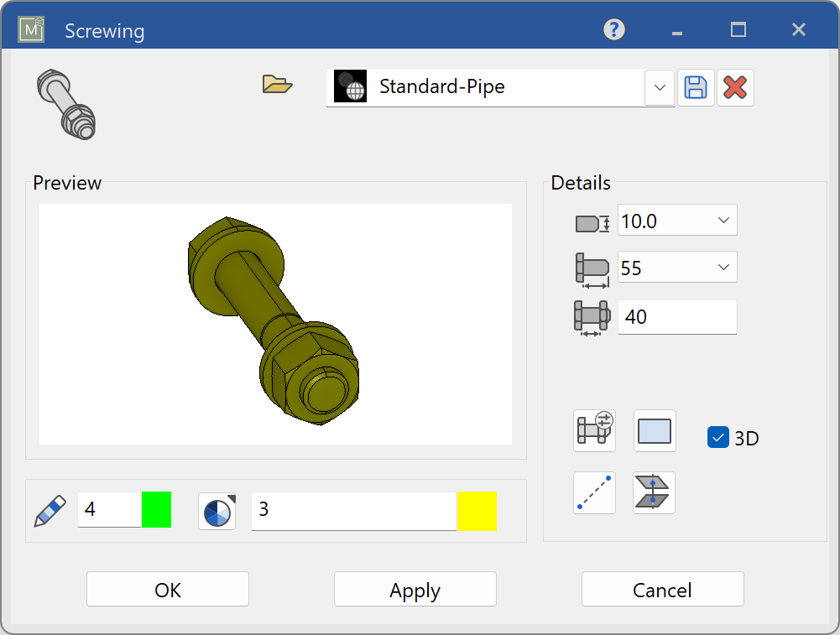Expand the 10.0 diameter dropdown
840x635 pixels.
point(723,220)
